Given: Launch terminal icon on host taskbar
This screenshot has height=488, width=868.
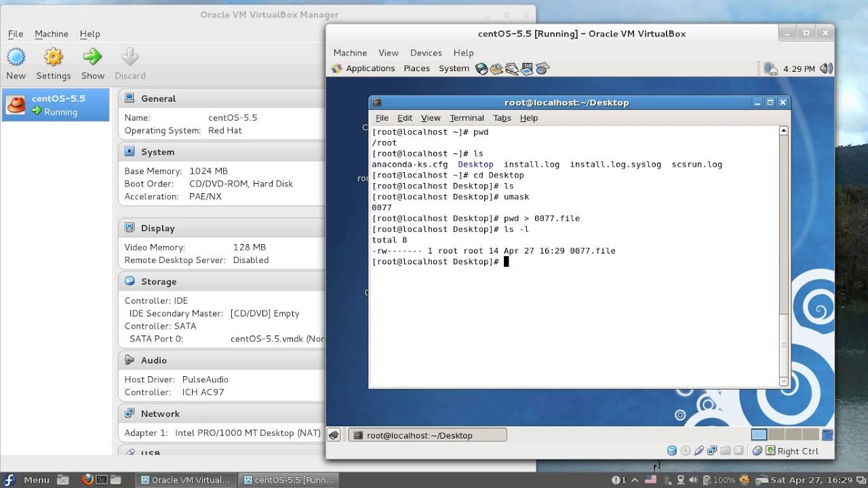Looking at the screenshot, I should click(102, 480).
